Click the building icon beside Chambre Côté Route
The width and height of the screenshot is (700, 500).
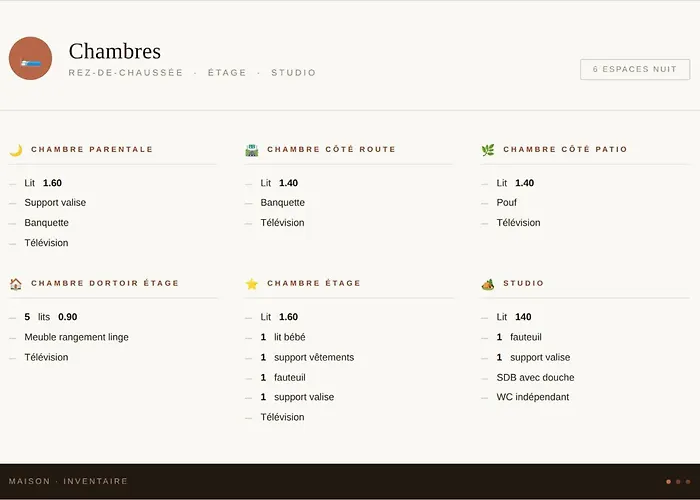point(252,150)
